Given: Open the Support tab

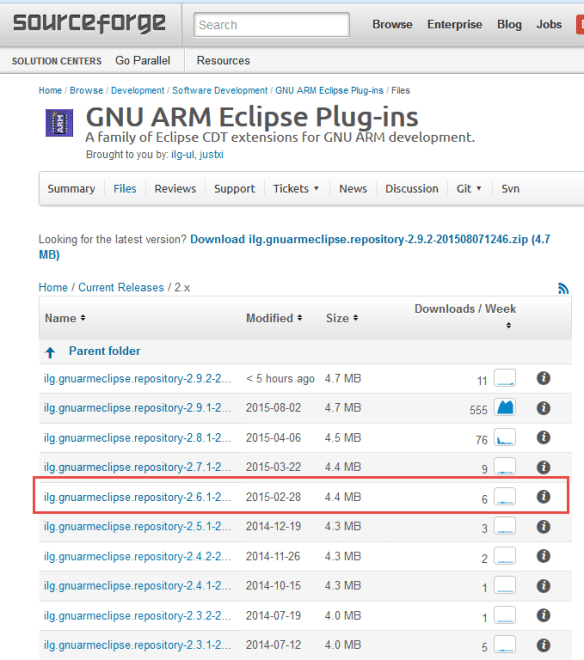Looking at the screenshot, I should point(235,189).
